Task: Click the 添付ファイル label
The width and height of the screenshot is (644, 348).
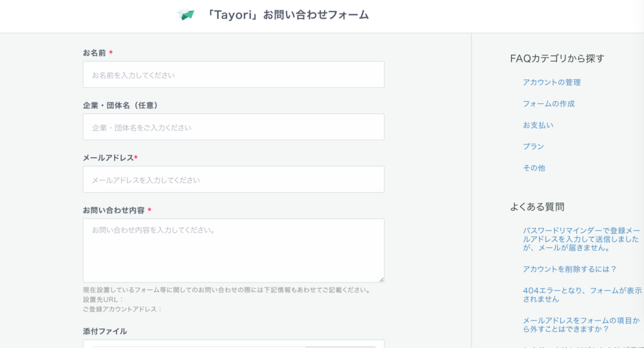Action: pyautogui.click(x=104, y=331)
